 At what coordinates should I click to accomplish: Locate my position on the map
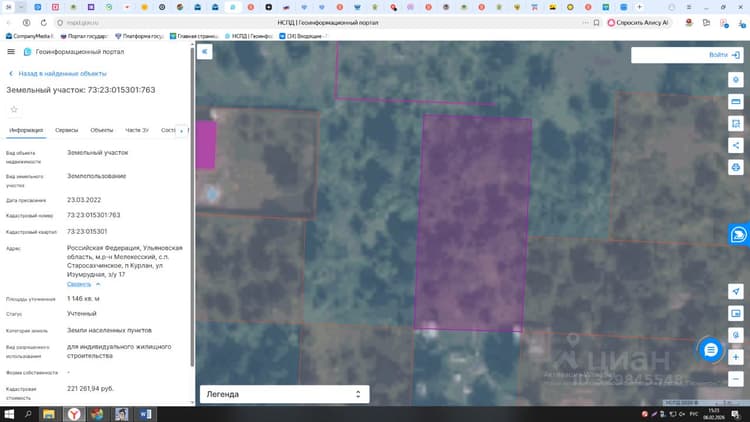[x=736, y=291]
